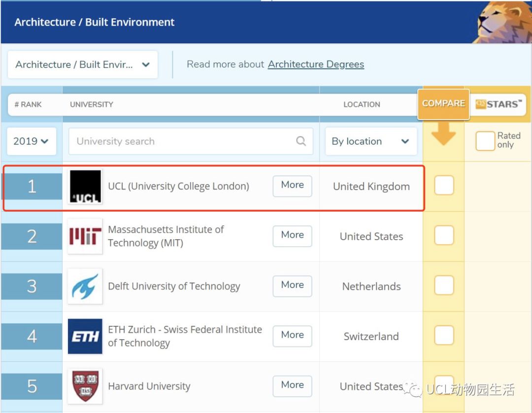
Task: Select ETH Zurich compare checkbox
Action: click(444, 335)
